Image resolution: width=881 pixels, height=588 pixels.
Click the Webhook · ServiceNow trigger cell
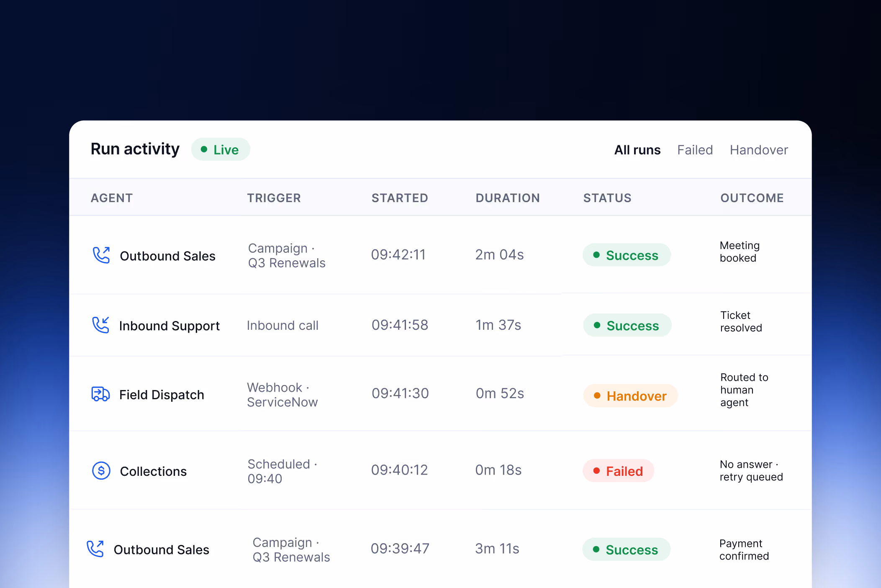click(282, 395)
